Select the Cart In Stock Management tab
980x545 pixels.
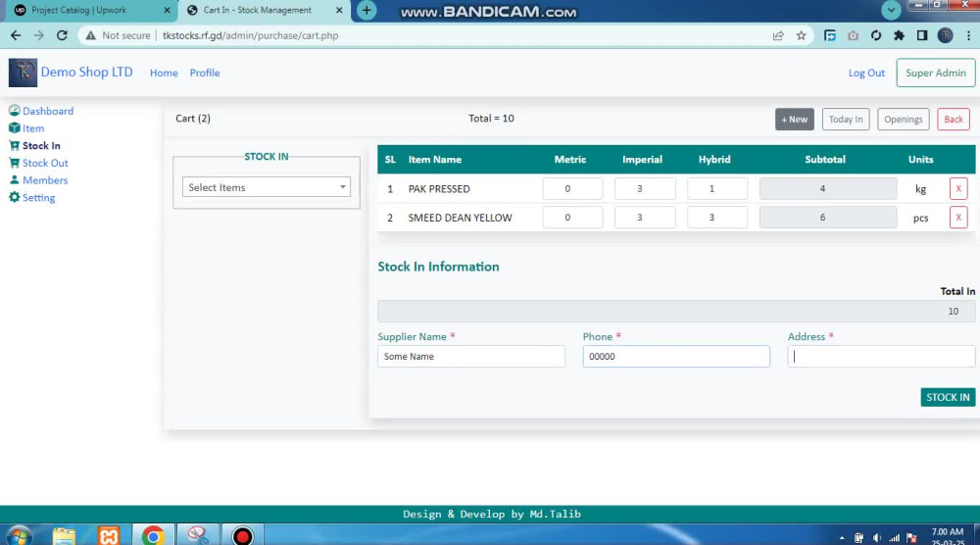coord(263,10)
